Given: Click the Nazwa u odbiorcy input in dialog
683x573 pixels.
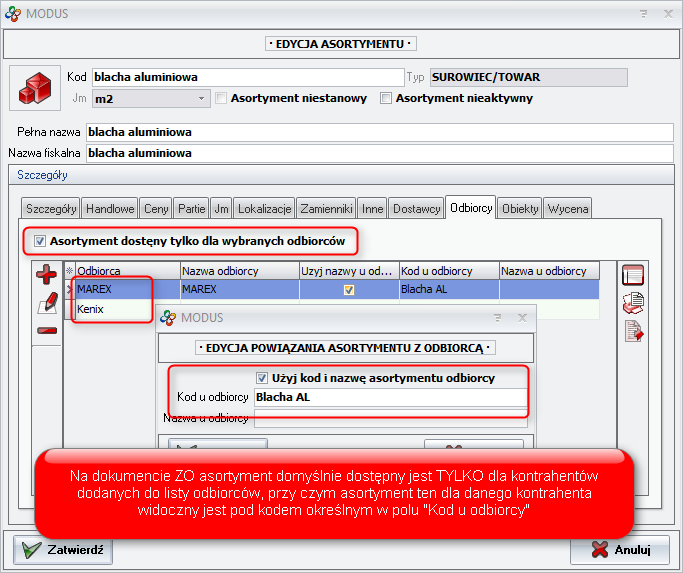Looking at the screenshot, I should point(390,419).
